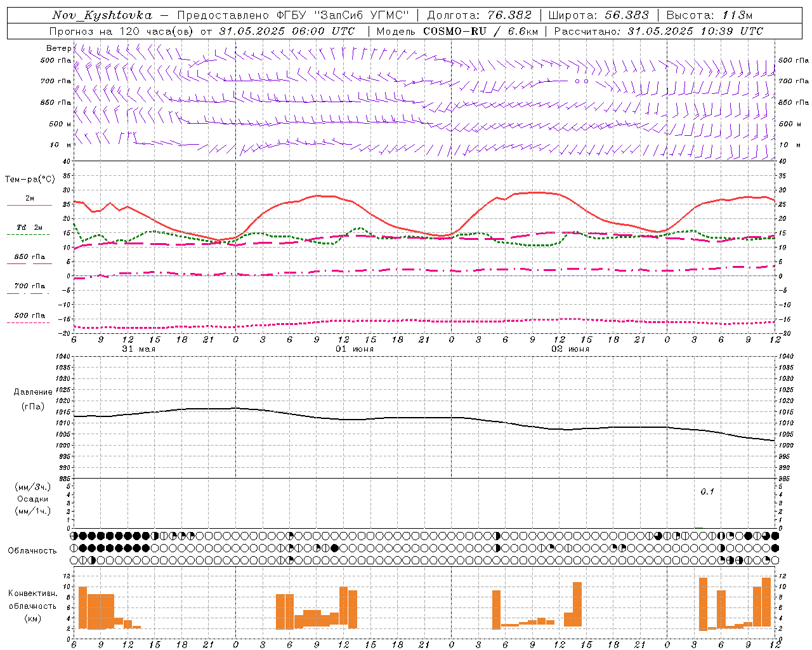Click the 'Облачность' cloudiness row label
Viewport: 812px width, 650px height.
tap(32, 550)
